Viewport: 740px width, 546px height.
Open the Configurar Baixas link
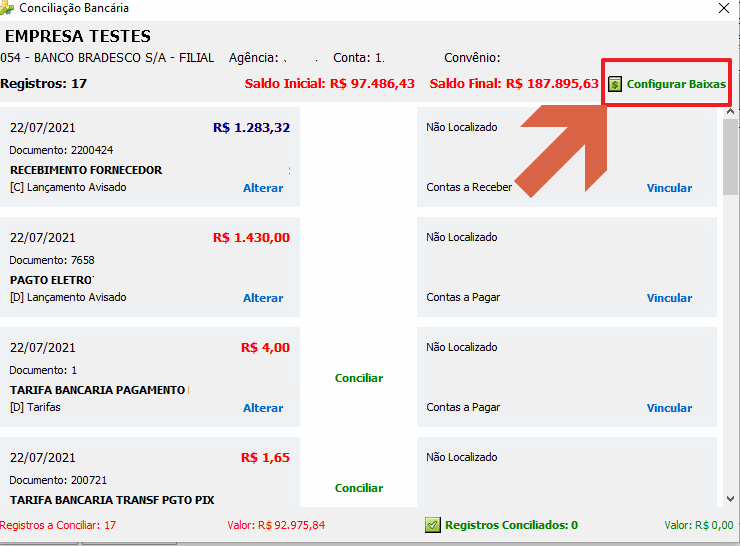pos(676,84)
